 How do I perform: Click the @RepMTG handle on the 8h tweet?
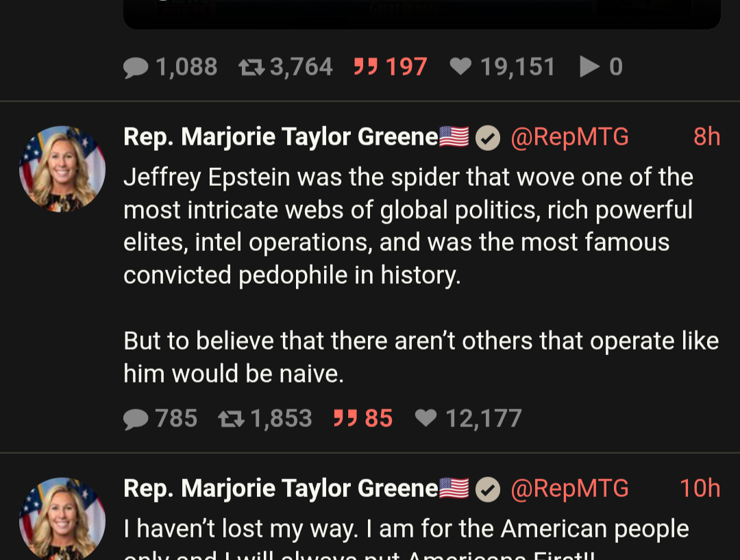point(570,138)
